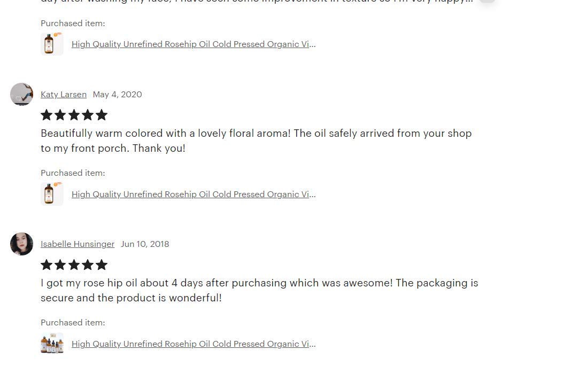Click the five-star rating on Katy Larsen's review
The height and width of the screenshot is (373, 588).
coord(74,115)
